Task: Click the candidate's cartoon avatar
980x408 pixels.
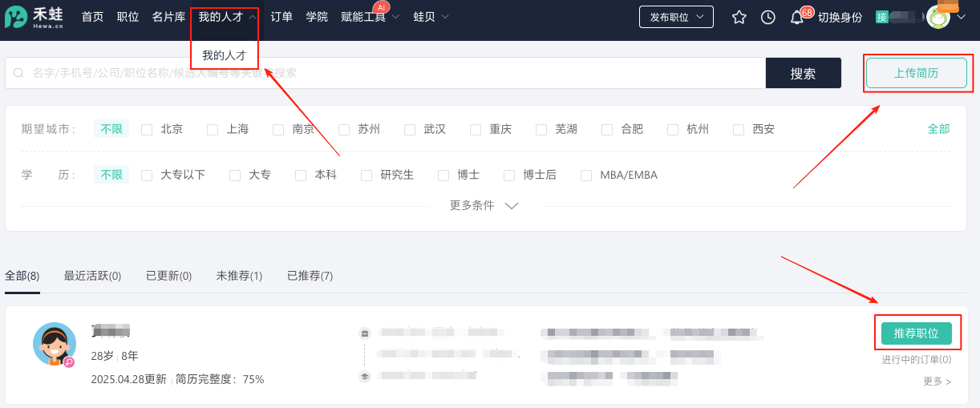Action: coord(55,344)
